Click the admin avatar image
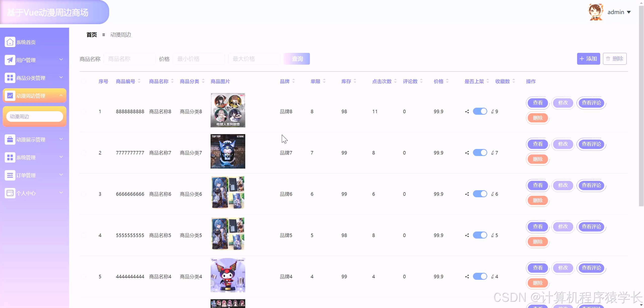Image resolution: width=644 pixels, height=308 pixels. point(596,12)
